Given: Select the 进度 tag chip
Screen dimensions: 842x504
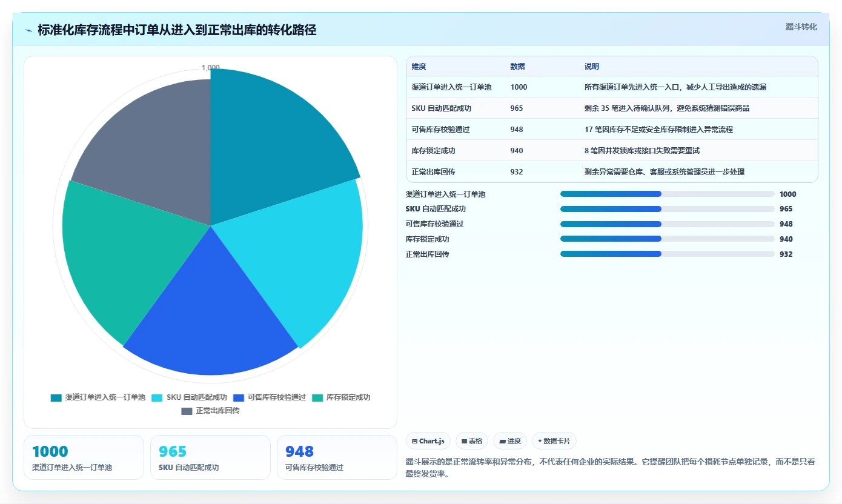Looking at the screenshot, I should click(510, 441).
